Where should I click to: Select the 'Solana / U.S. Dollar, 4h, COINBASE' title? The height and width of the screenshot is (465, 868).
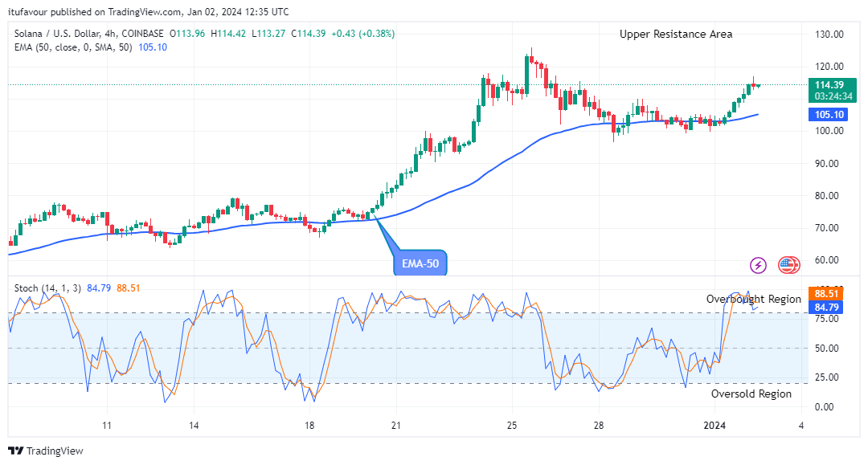[x=89, y=34]
